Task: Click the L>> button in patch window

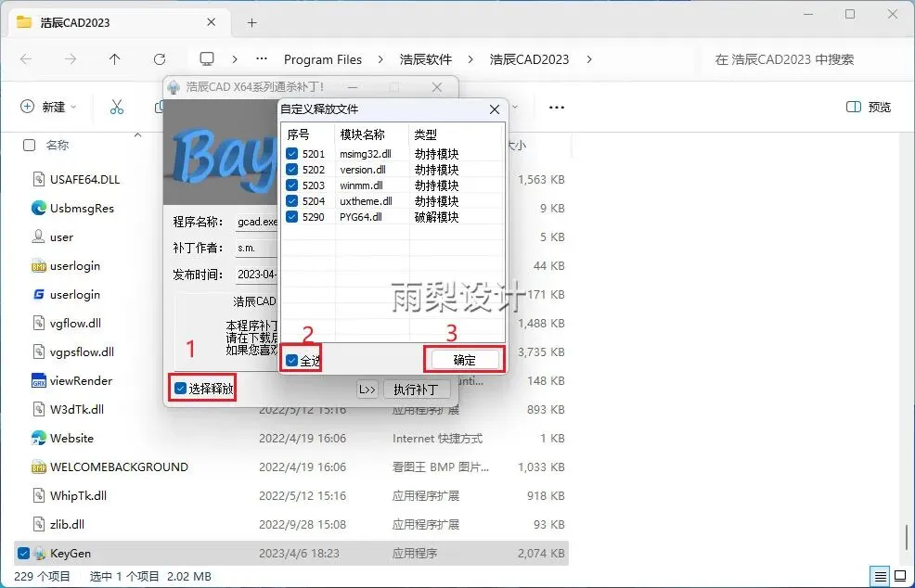Action: [367, 390]
